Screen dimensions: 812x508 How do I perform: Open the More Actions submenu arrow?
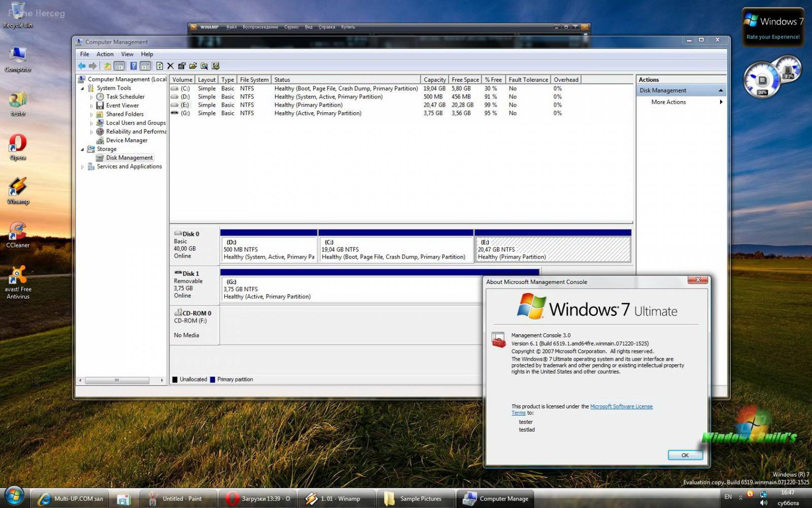(x=721, y=102)
